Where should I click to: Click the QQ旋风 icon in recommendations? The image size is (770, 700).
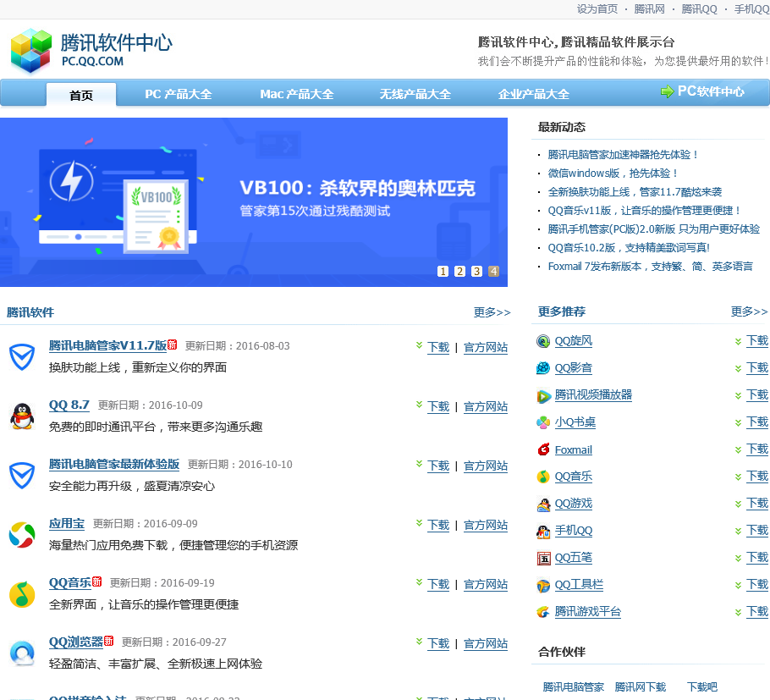pyautogui.click(x=543, y=341)
